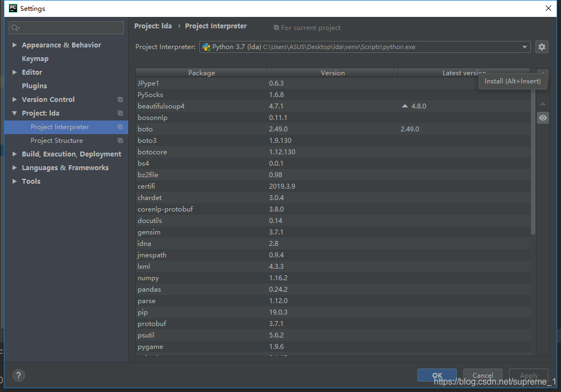Viewport: 561px width, 392px height.
Task: Expand the Tools section
Action: click(14, 181)
